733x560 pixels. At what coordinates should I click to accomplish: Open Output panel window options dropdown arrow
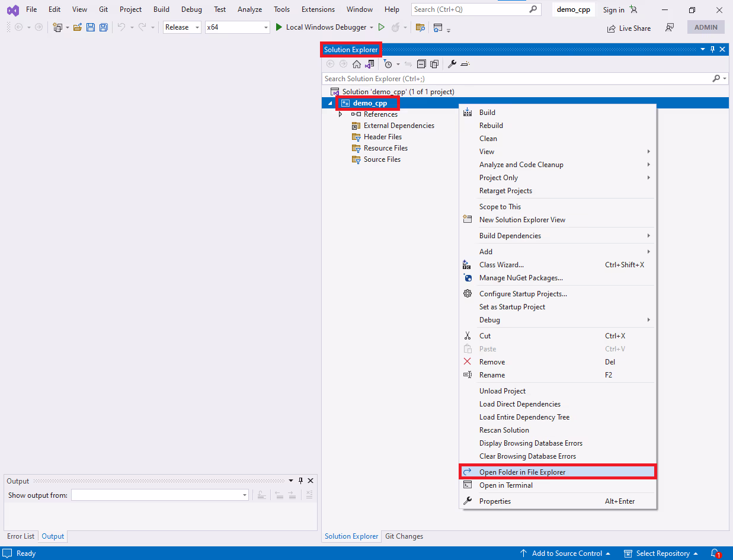(x=290, y=481)
